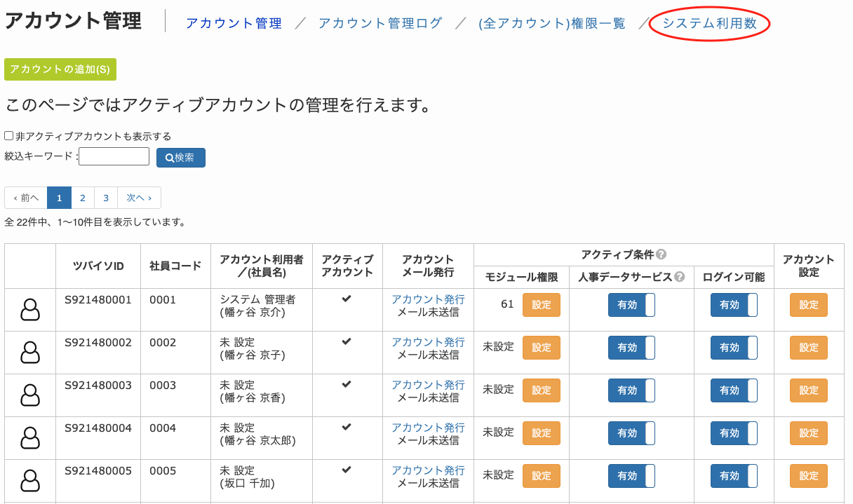Click アカウント発行 link for employee 0003

[x=428, y=385]
